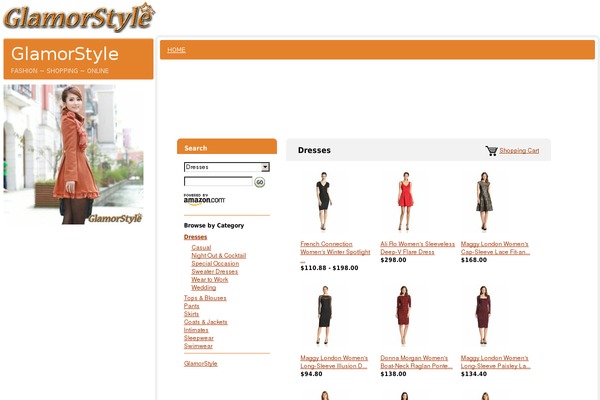Open the Wear to Work subcategory
The image size is (600, 400).
pos(210,279)
